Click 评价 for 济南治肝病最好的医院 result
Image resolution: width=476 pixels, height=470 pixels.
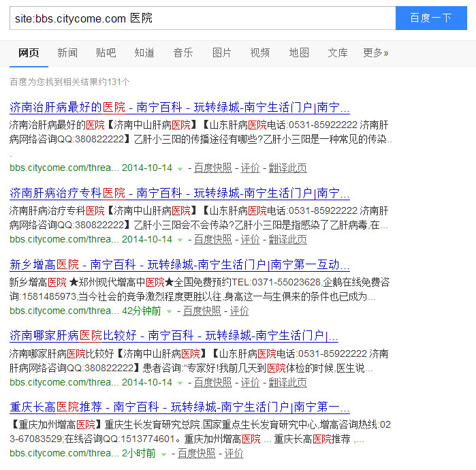coord(250,168)
